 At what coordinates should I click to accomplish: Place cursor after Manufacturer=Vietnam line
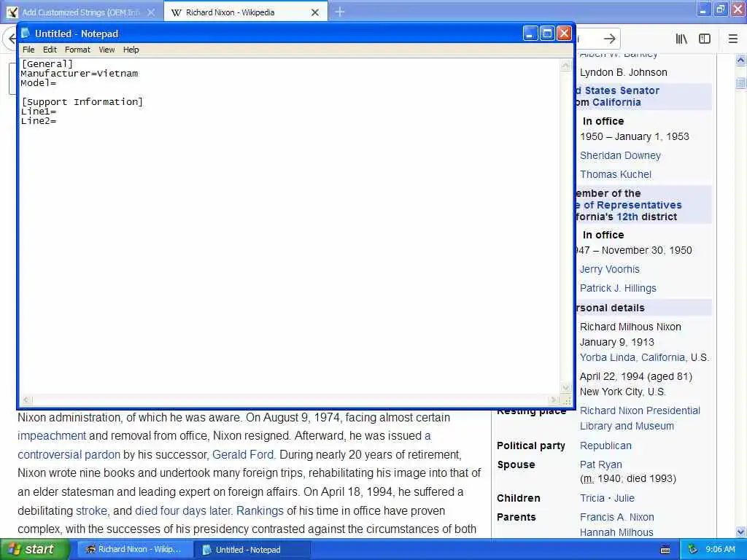[x=139, y=74]
